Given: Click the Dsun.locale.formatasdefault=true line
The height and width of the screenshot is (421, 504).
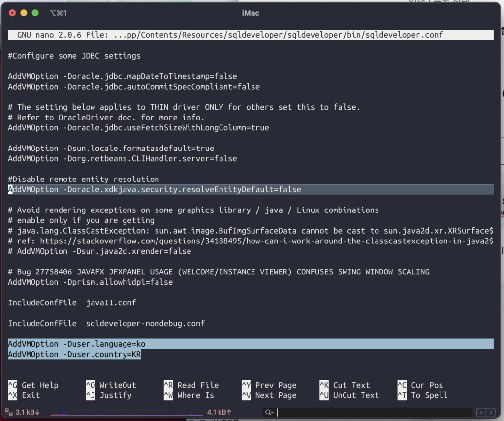Looking at the screenshot, I should [111, 148].
